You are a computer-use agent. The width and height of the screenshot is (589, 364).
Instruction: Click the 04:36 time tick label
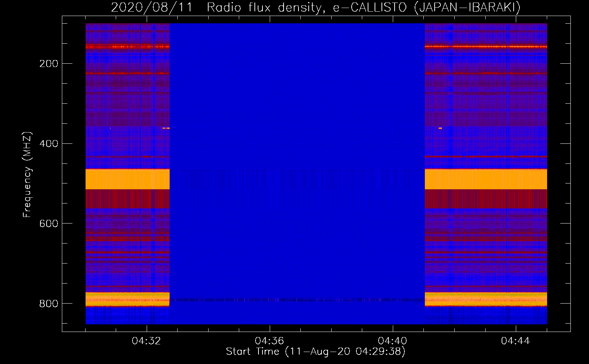click(269, 341)
